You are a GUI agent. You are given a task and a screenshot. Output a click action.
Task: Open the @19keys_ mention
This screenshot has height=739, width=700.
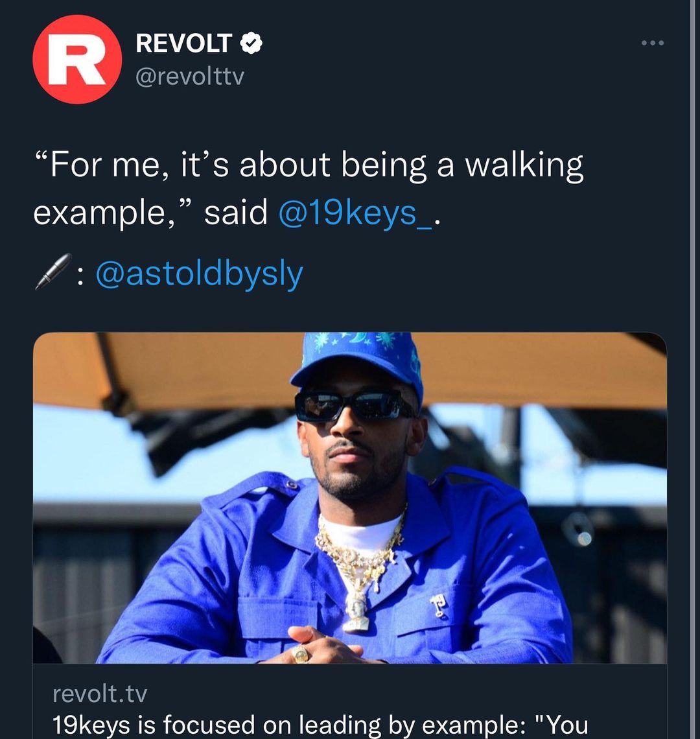coord(355,212)
